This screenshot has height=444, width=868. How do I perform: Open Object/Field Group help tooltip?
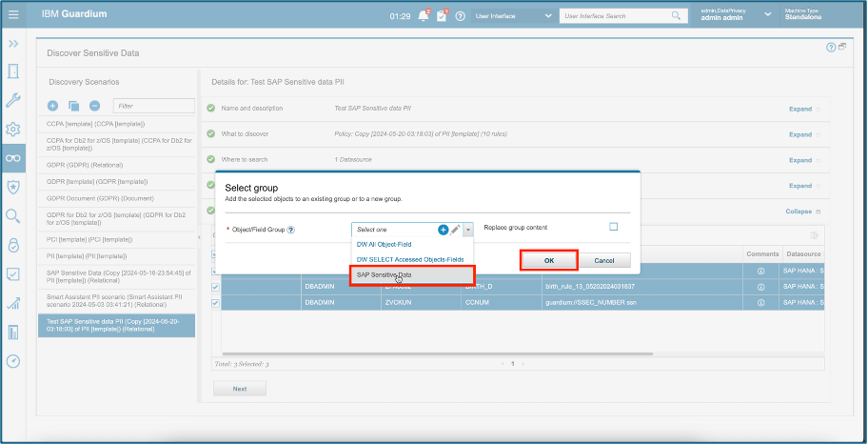click(x=291, y=230)
